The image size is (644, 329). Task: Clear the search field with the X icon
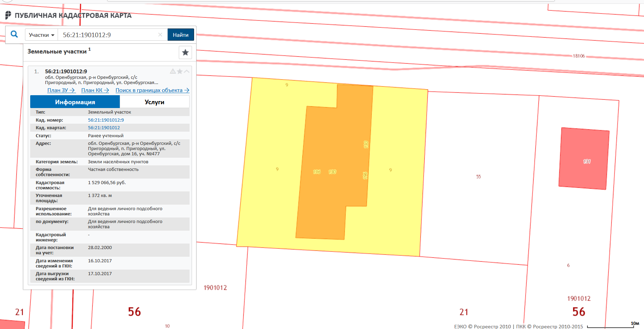160,35
